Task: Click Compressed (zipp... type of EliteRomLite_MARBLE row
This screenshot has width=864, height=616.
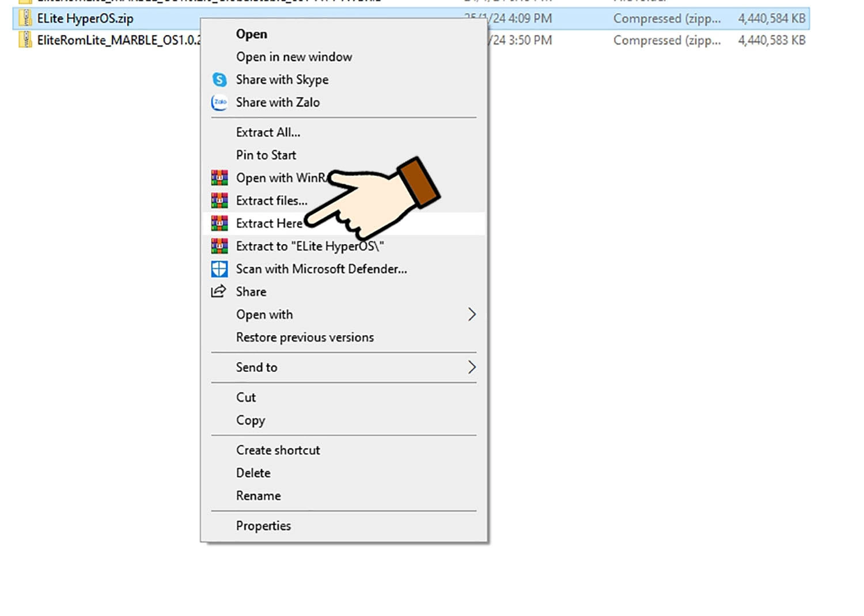Action: coord(667,40)
